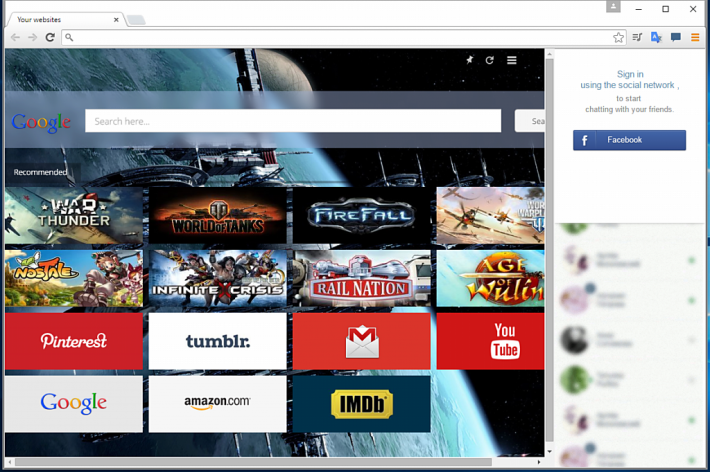Click the horizontal scrollbar left arrow

[10, 462]
